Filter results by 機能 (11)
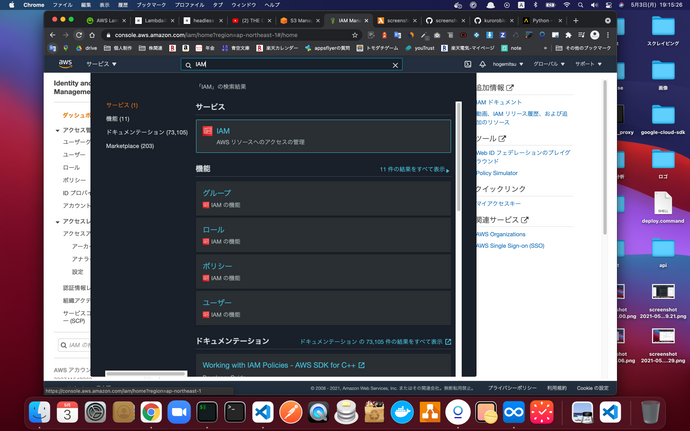 117,119
